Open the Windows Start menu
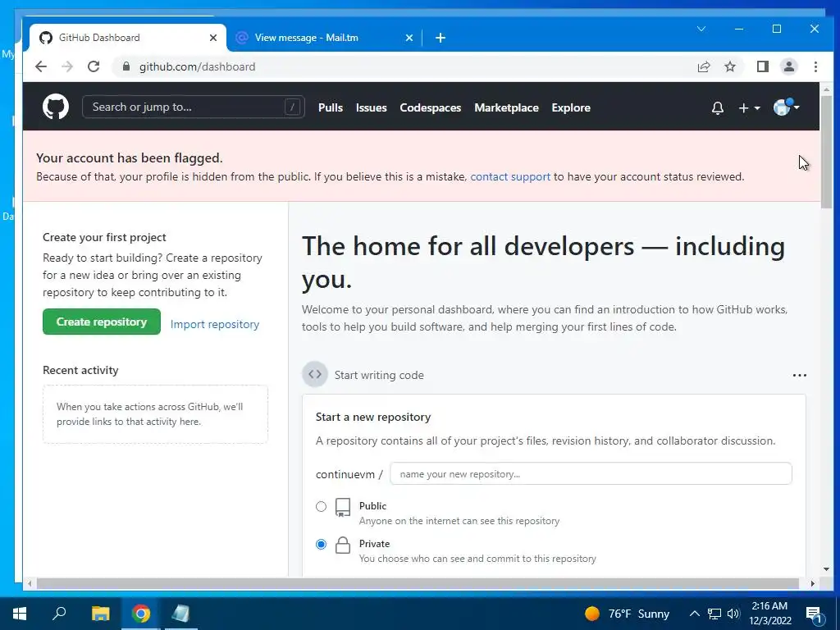 click(20, 614)
